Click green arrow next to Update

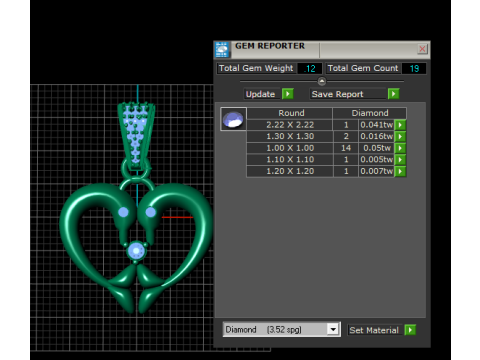click(288, 94)
